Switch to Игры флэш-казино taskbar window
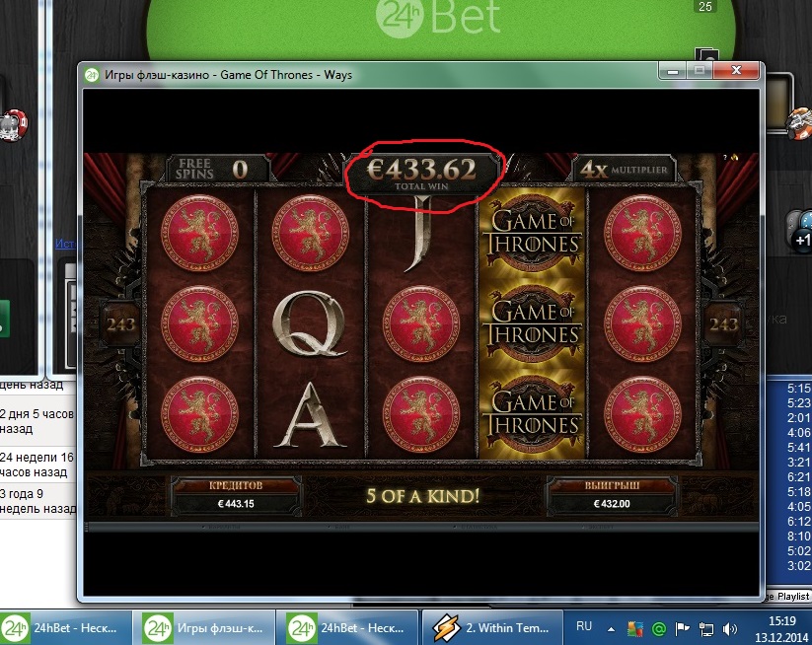The image size is (812, 645). (x=203, y=628)
